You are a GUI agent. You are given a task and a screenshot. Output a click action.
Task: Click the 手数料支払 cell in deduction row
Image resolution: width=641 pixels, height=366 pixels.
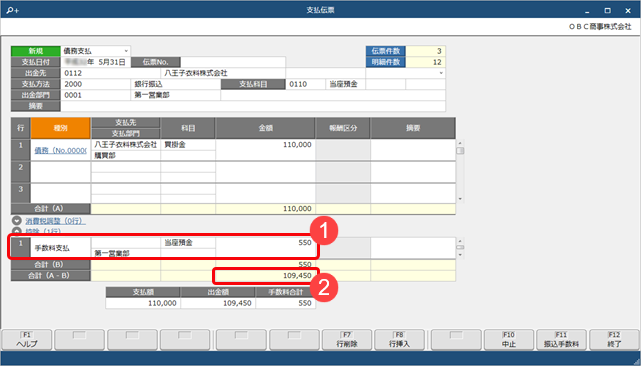61,248
